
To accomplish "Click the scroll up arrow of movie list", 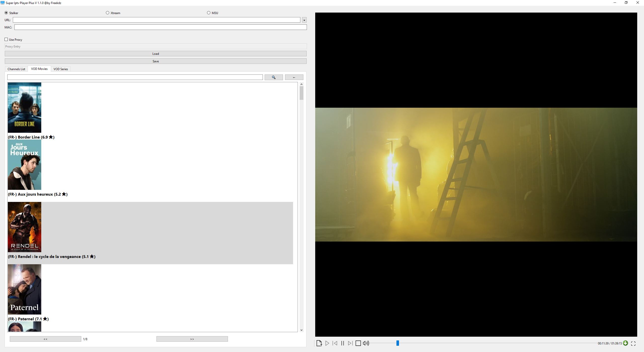I will (x=301, y=84).
